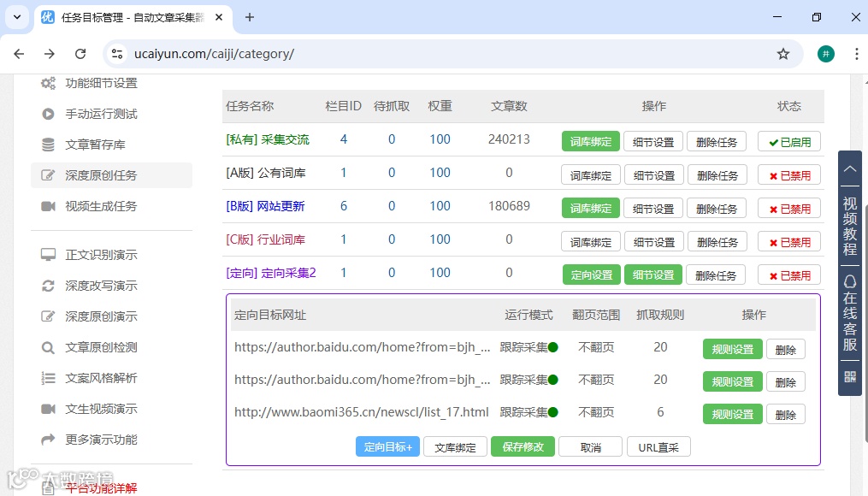Click the 深度改写演示 refresh icon
Screen dimensions: 868x496
48,286
